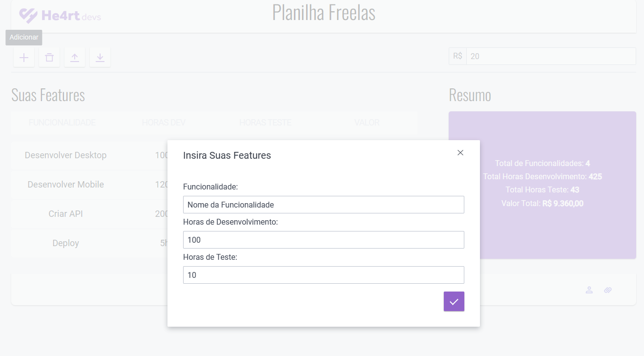Click the download arrow icon in the toolbar

coord(100,57)
